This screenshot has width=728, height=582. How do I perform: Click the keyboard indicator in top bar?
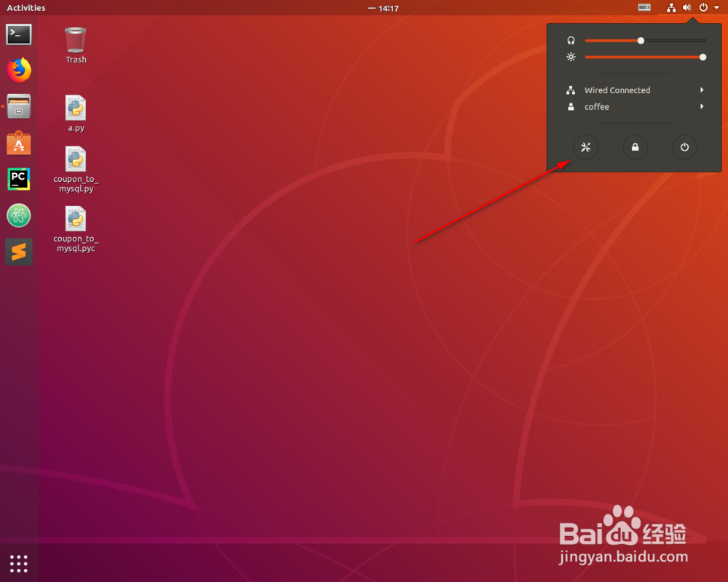click(x=644, y=7)
